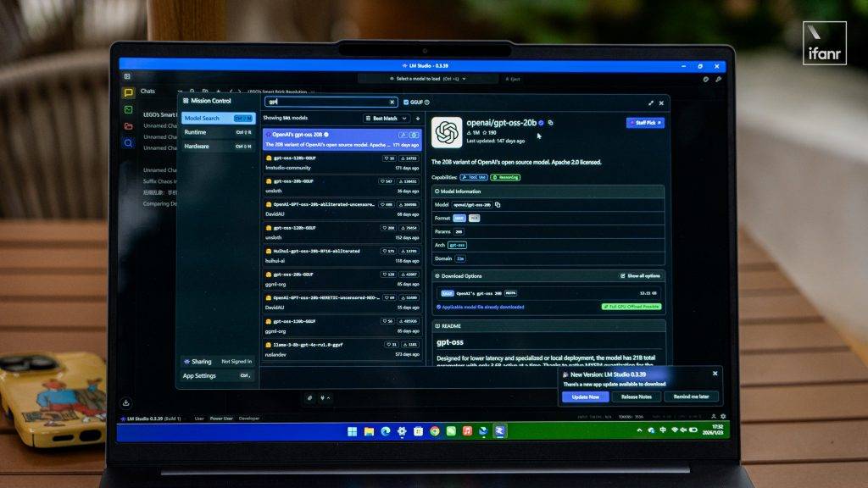Clear the gpt search field text
Screen dimensions: 868x488
[392, 102]
